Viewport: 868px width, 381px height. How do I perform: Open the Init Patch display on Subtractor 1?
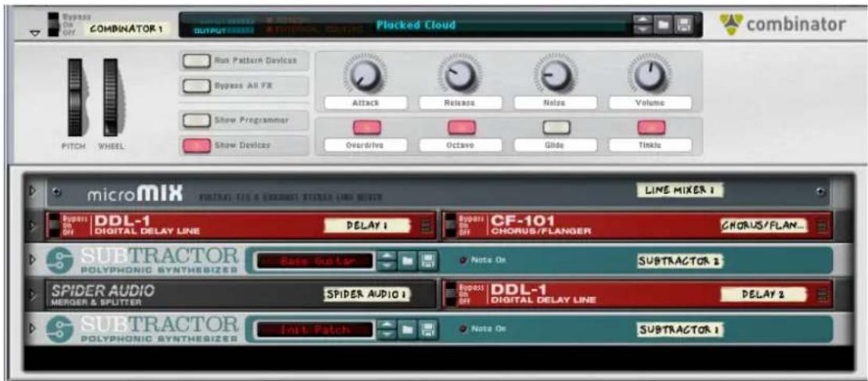click(x=315, y=330)
